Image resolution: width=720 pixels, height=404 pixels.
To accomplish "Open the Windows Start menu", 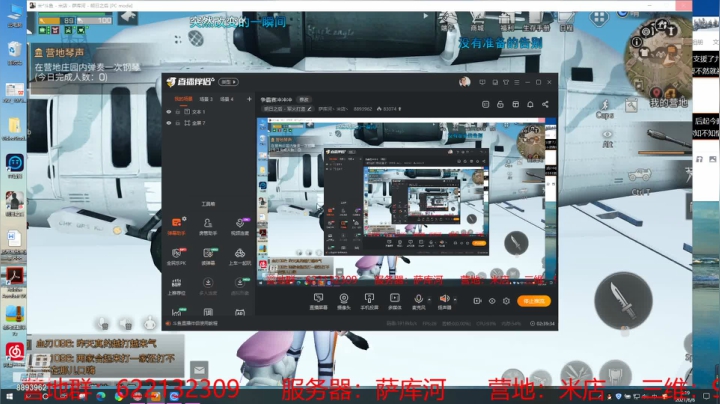I will [x=9, y=396].
